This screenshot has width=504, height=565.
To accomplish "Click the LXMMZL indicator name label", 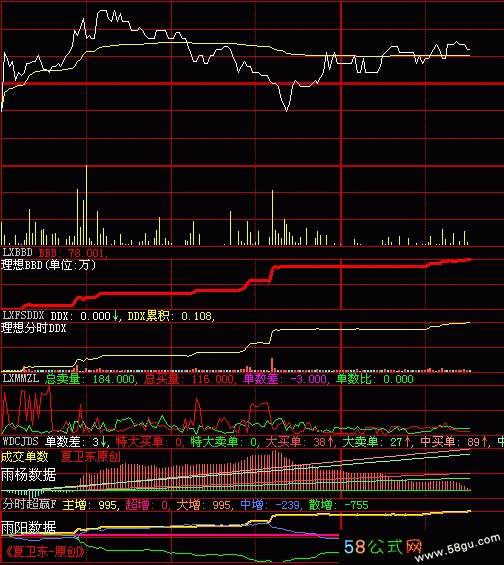I will 21,378.
